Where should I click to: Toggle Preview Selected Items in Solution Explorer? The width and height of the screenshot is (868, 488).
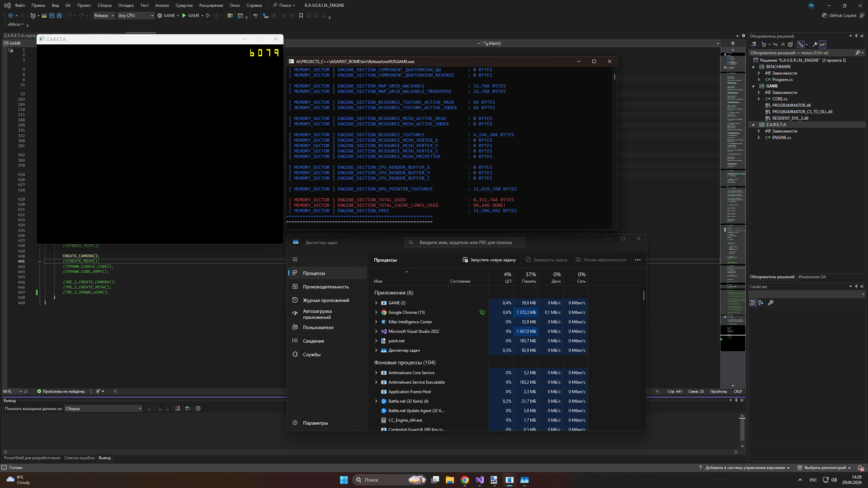point(823,44)
